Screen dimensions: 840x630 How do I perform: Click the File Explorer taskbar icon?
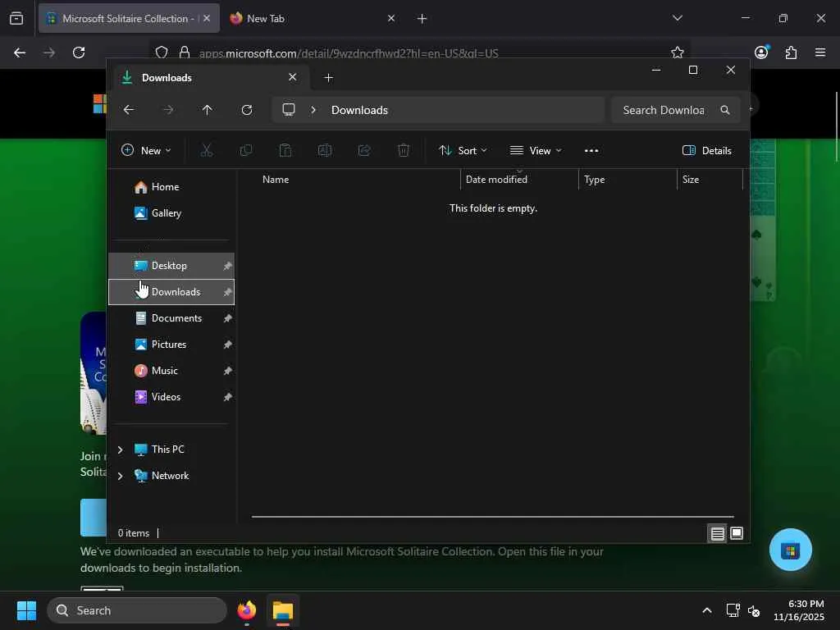pos(282,610)
